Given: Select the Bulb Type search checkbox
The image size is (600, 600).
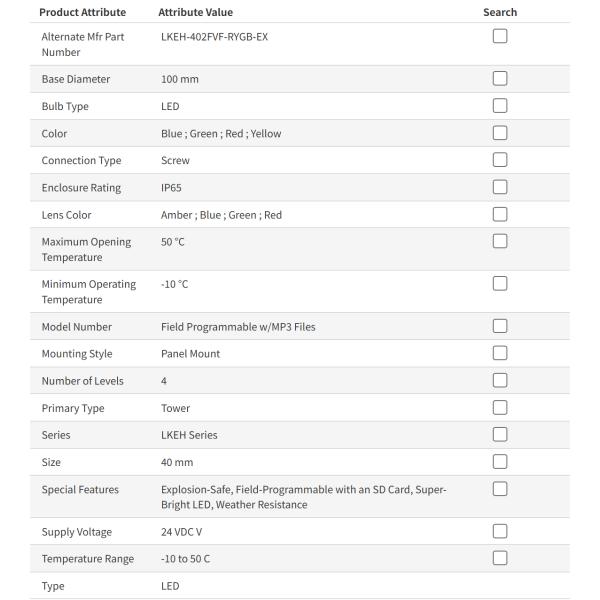Looking at the screenshot, I should point(500,105).
